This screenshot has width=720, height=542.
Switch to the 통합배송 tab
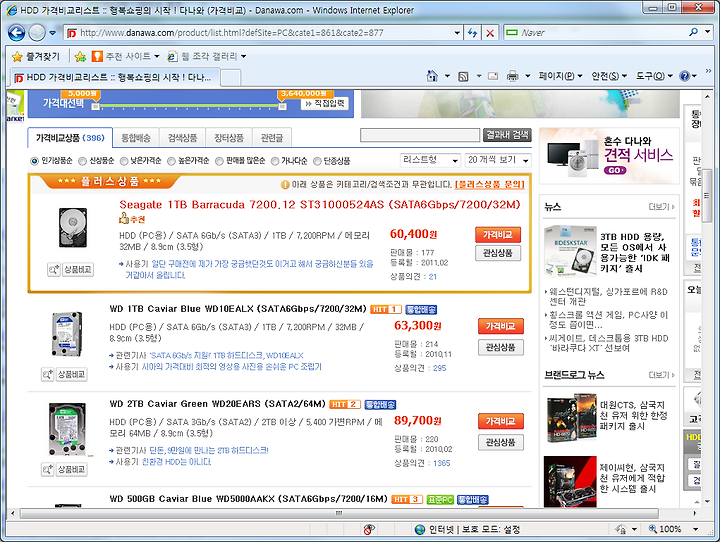135,138
